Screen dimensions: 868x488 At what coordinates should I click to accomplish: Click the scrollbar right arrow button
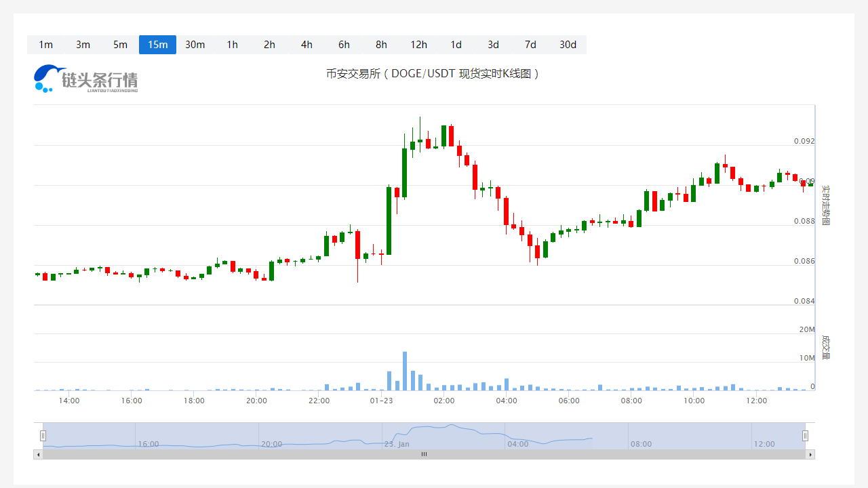(x=810, y=454)
